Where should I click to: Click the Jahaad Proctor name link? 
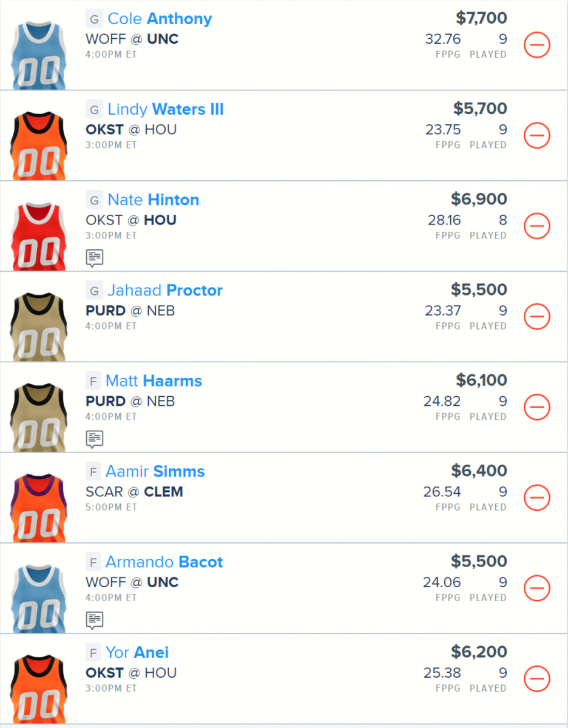(165, 291)
